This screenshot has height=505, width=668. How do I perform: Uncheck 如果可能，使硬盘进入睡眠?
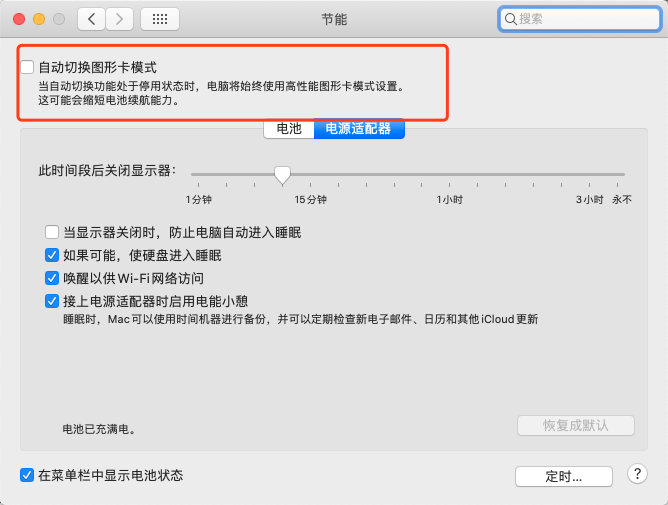pyautogui.click(x=52, y=255)
